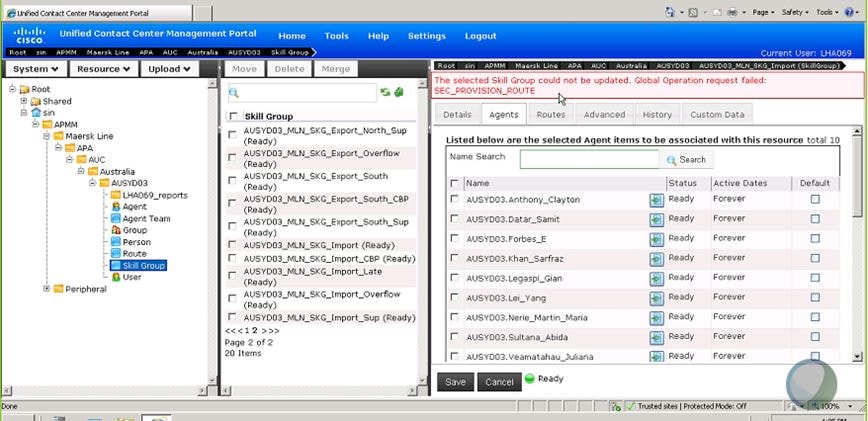Open IE Safety dropdown menu
Image resolution: width=868 pixels, height=421 pixels.
point(795,12)
